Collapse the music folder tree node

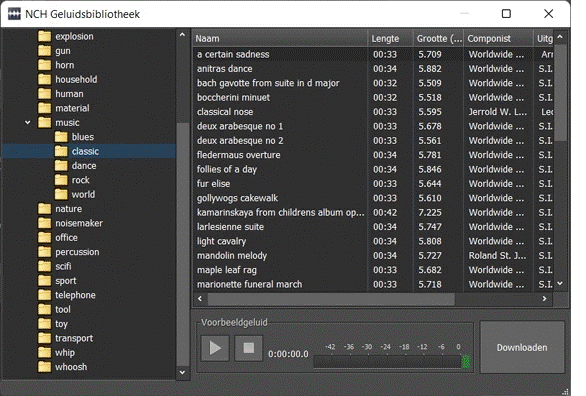(x=28, y=123)
